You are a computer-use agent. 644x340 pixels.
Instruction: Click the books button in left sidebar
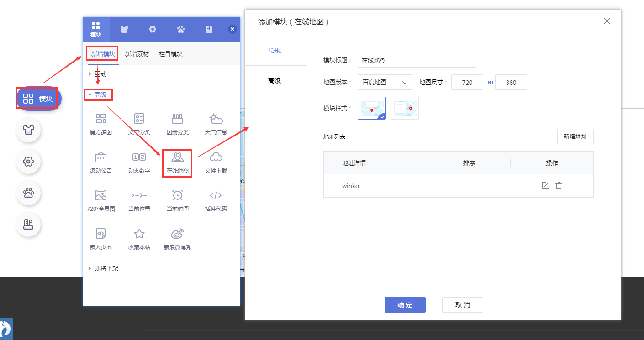click(28, 224)
